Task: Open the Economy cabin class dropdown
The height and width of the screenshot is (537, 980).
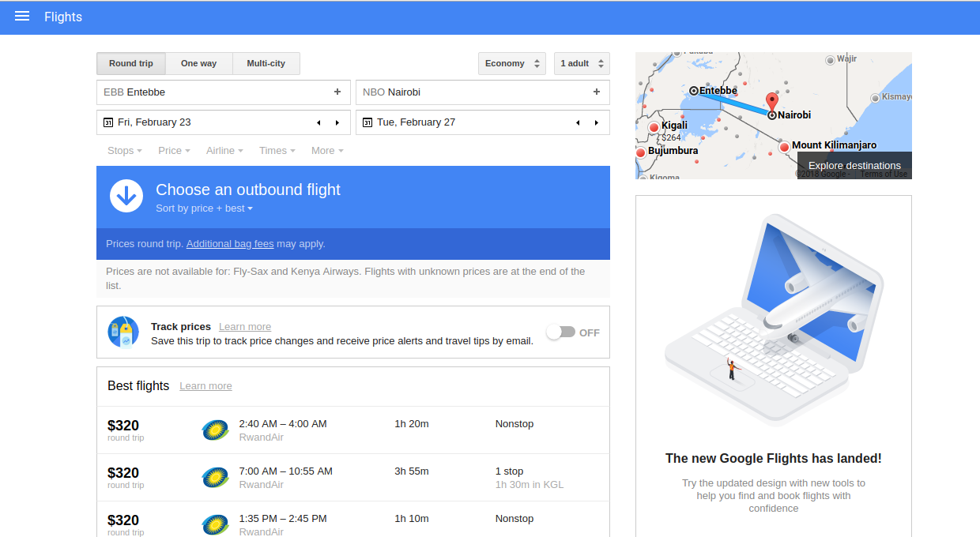Action: pyautogui.click(x=512, y=63)
